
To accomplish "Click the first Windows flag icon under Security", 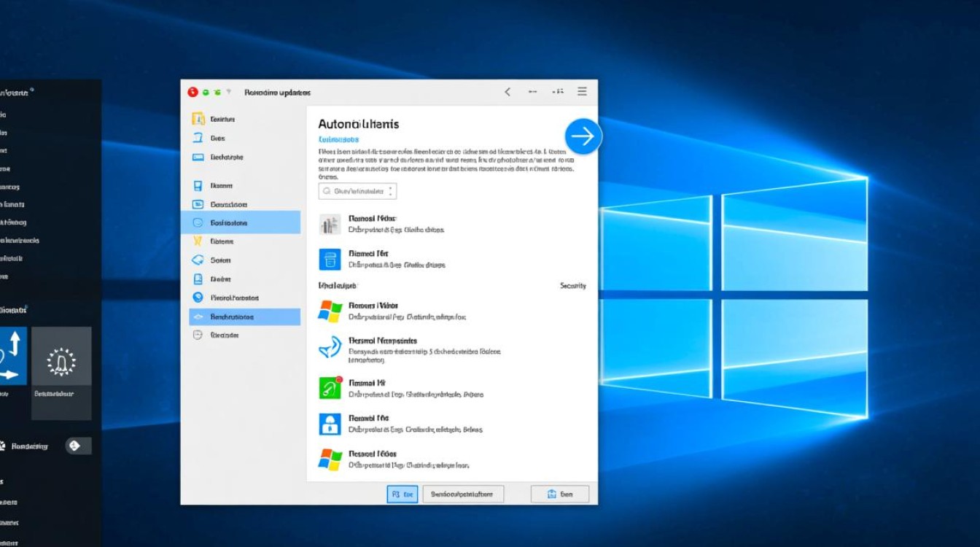I will (x=330, y=311).
